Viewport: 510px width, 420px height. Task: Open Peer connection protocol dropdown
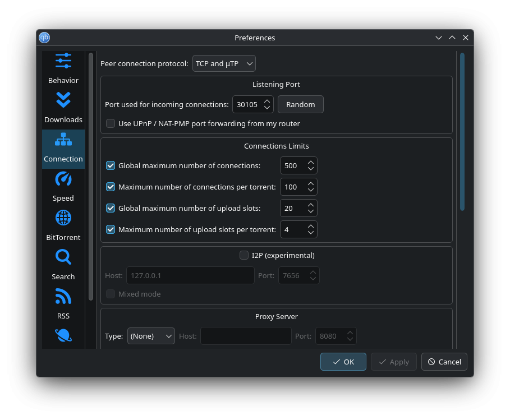[224, 63]
